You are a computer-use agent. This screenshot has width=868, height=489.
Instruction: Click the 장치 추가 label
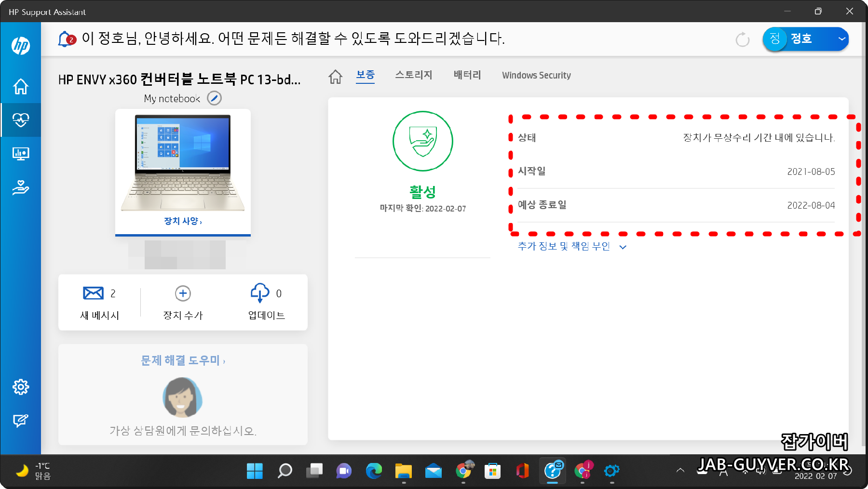pos(183,315)
